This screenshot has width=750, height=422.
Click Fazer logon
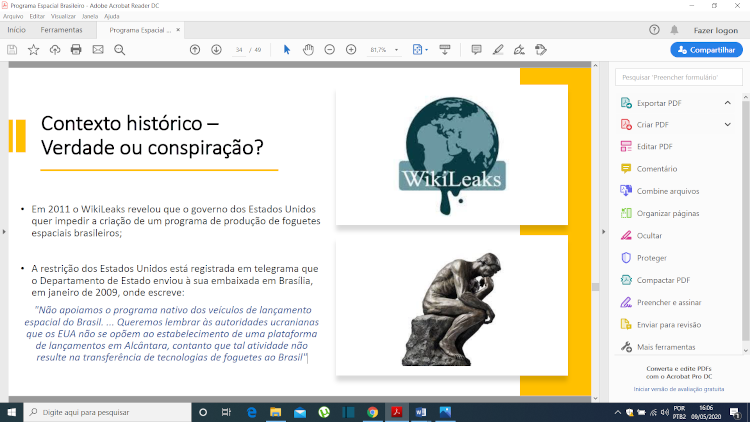point(716,30)
